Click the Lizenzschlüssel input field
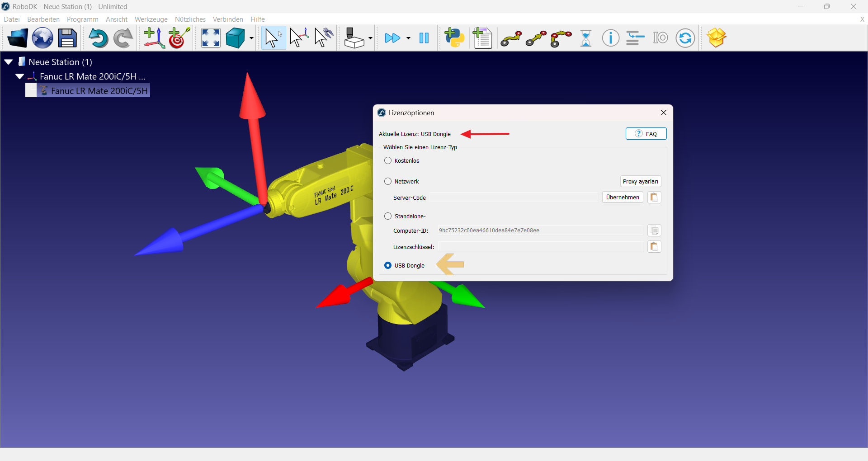 pos(540,246)
